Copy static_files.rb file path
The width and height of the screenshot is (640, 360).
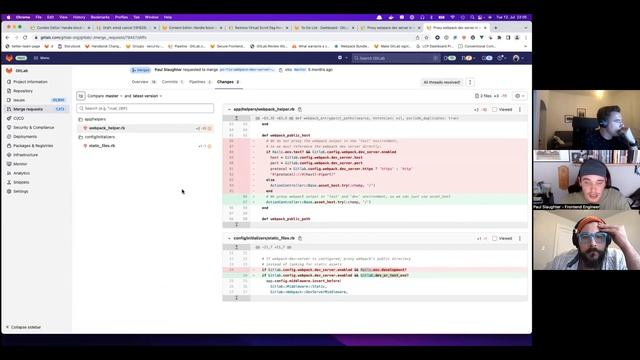300,238
